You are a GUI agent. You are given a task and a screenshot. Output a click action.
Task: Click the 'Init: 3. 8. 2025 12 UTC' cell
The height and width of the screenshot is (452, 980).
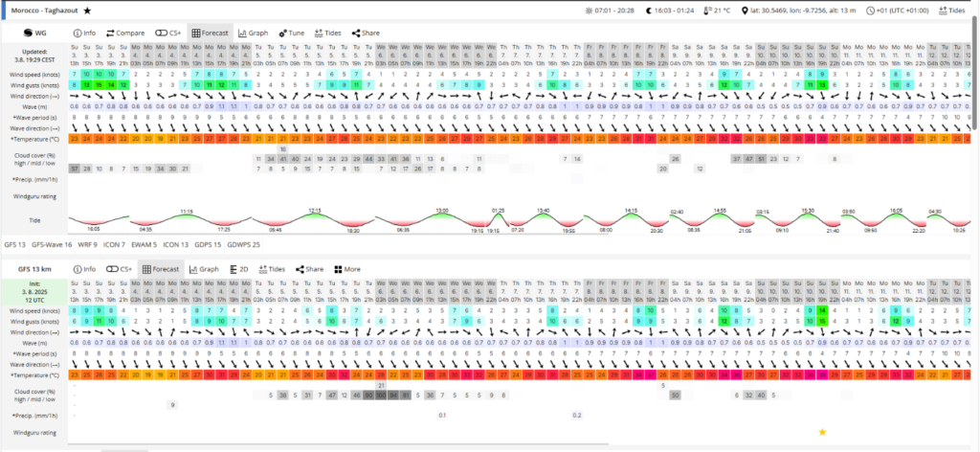coord(33,292)
